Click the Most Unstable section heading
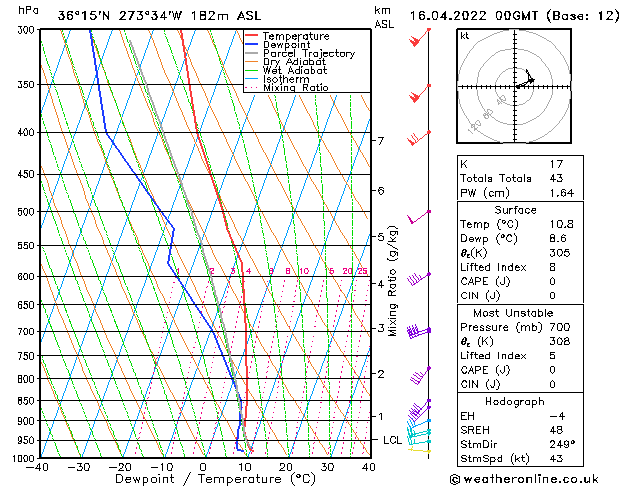This screenshot has width=629, height=486. point(513,313)
